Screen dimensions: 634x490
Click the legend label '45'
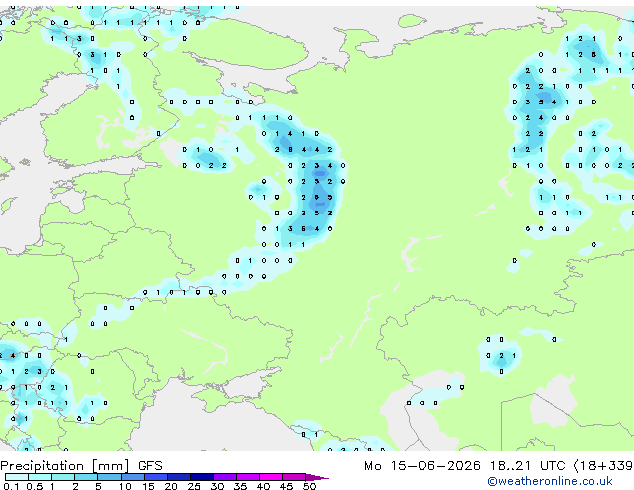coord(286,486)
